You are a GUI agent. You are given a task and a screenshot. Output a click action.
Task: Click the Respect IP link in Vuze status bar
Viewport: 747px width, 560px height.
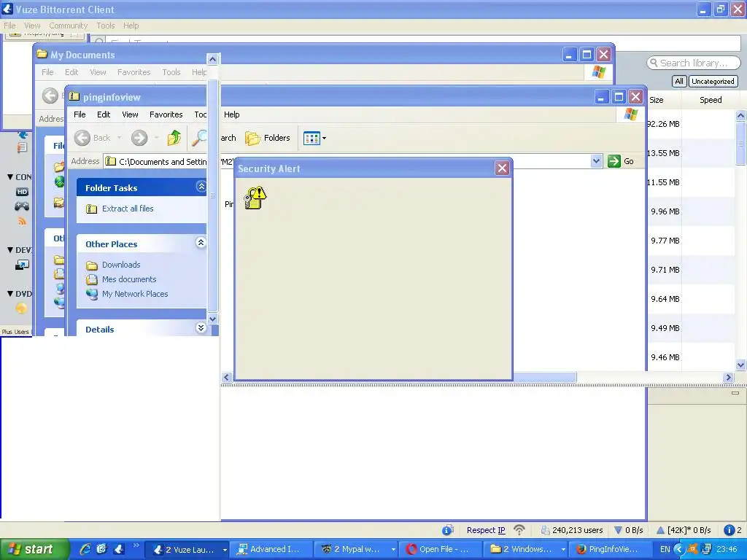485,531
